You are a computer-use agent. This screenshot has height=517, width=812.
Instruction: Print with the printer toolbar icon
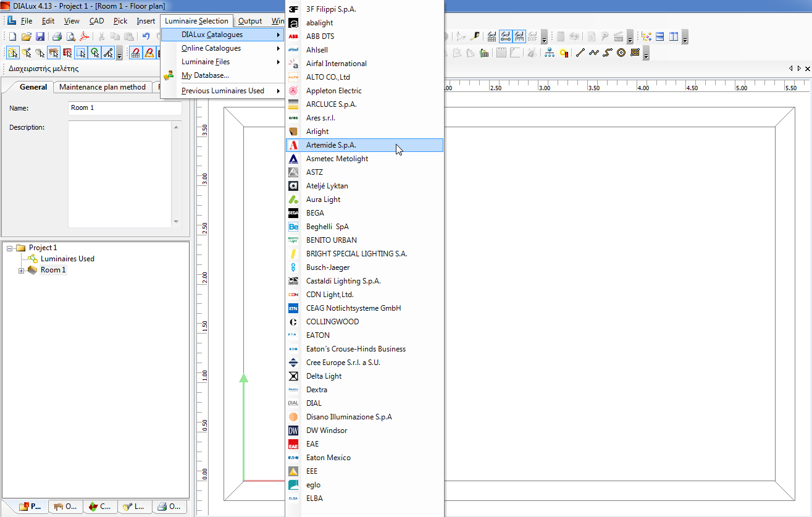pos(57,36)
